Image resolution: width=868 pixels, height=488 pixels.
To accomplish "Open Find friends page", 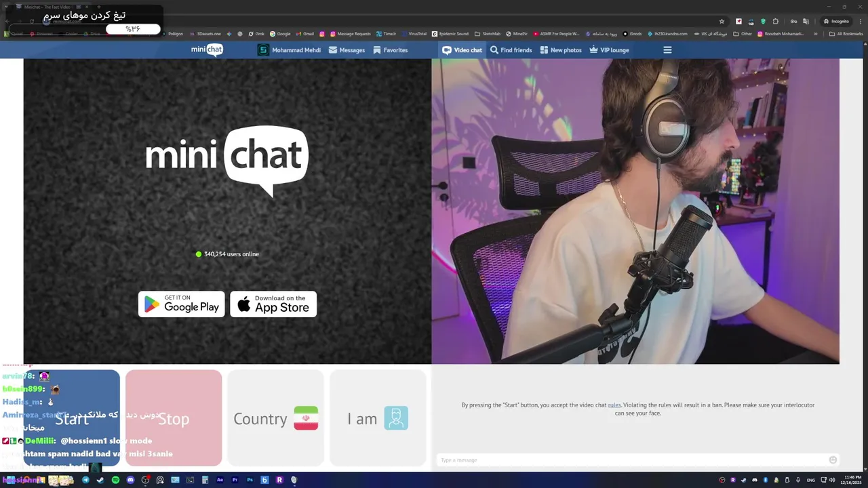I will coord(511,50).
